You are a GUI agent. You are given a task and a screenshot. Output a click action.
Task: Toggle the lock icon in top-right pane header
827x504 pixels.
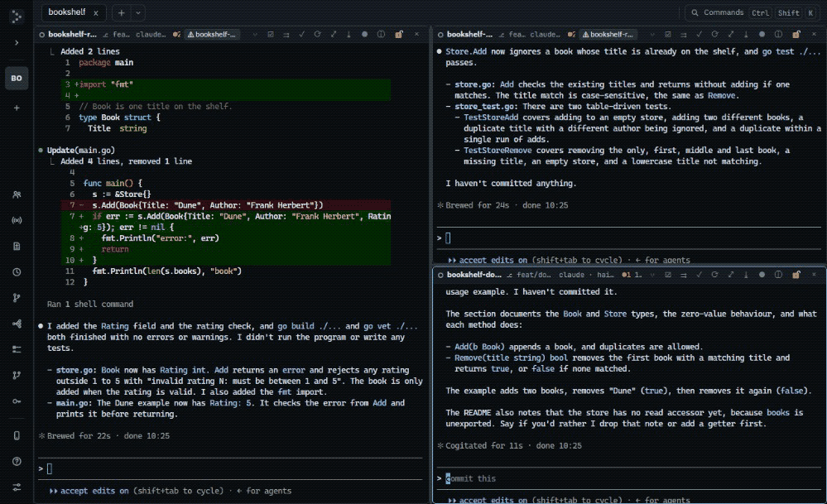(796, 34)
